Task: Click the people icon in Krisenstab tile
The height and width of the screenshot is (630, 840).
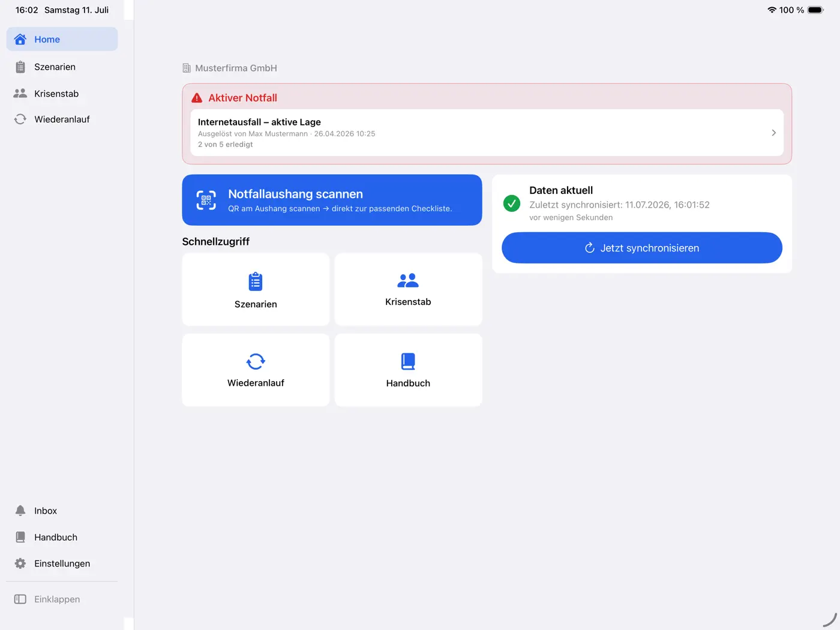Action: 408,280
